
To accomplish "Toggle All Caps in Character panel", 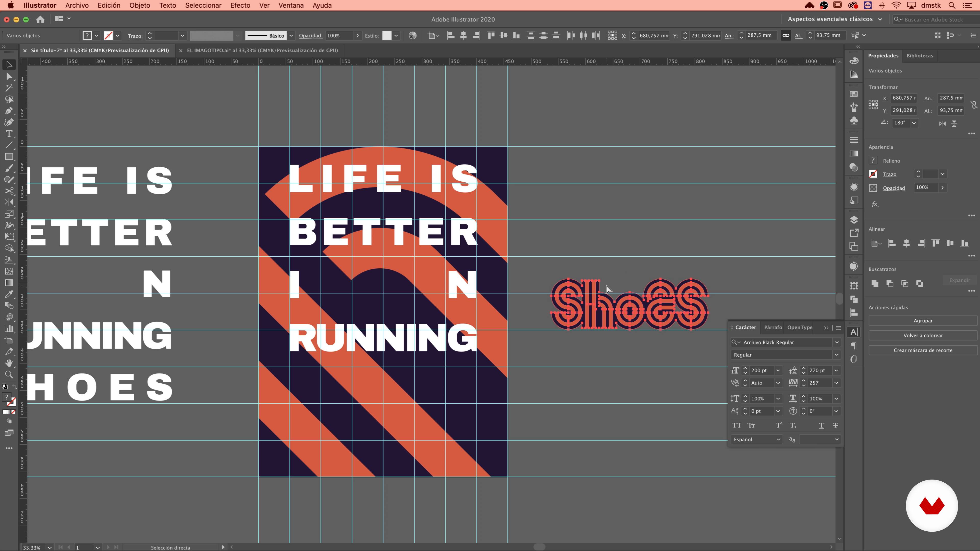I will click(737, 425).
